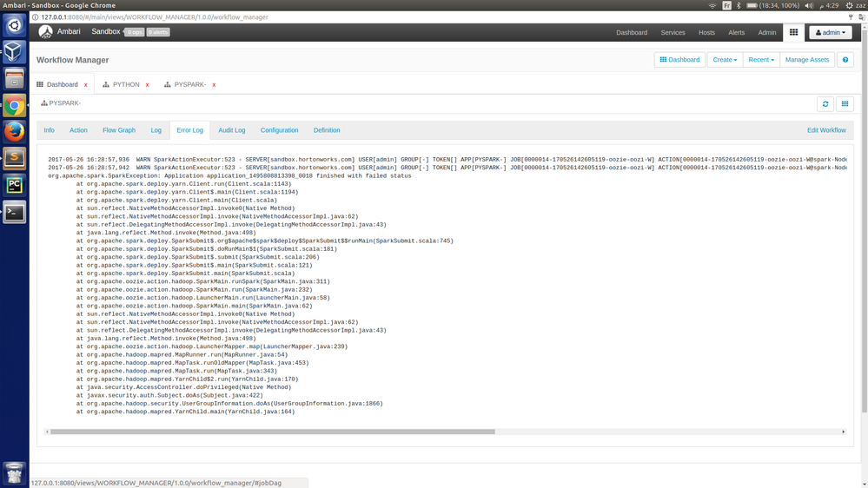
Task: Click the battery status indicator
Action: [x=772, y=5]
